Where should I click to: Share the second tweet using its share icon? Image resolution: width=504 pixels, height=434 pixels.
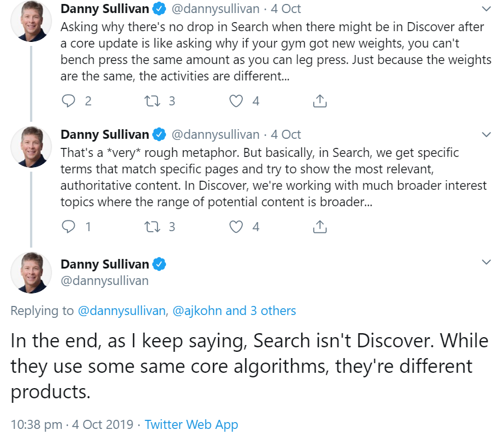319,227
